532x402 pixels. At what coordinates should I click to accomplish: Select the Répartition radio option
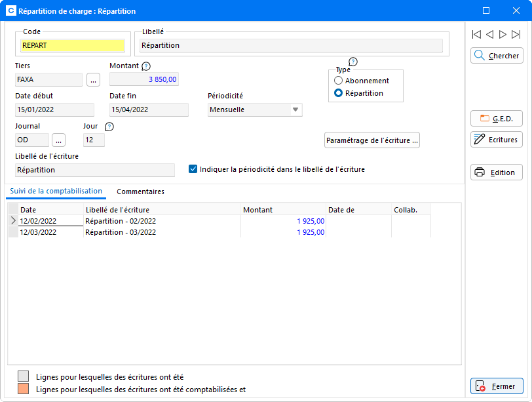click(339, 93)
